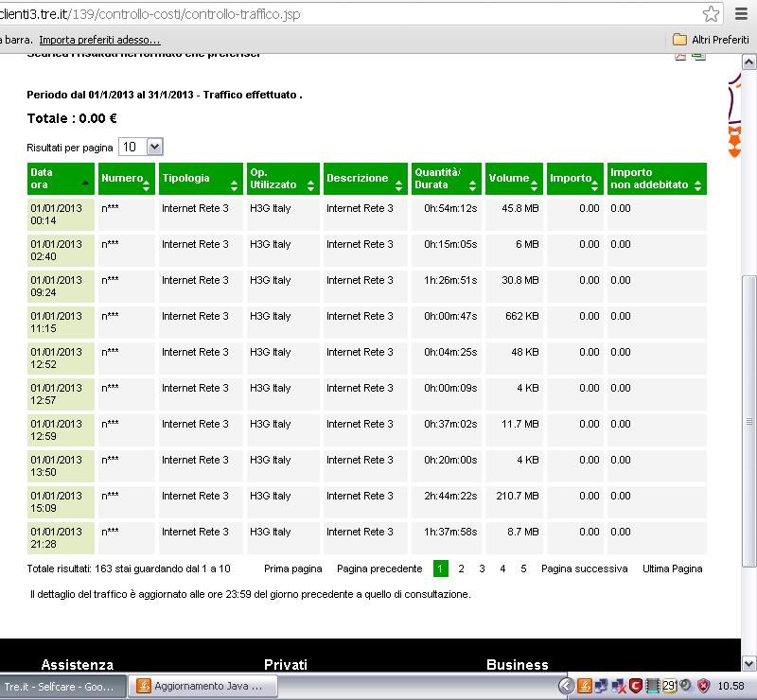Viewport: 757px width, 700px height.
Task: Select current page 1 in pagination
Action: 440,569
